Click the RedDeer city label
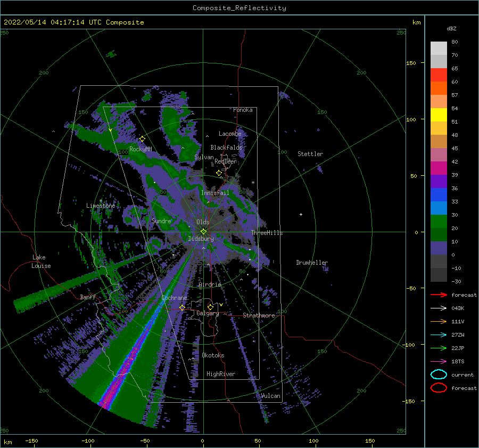The width and height of the screenshot is (479, 448). 226,161
